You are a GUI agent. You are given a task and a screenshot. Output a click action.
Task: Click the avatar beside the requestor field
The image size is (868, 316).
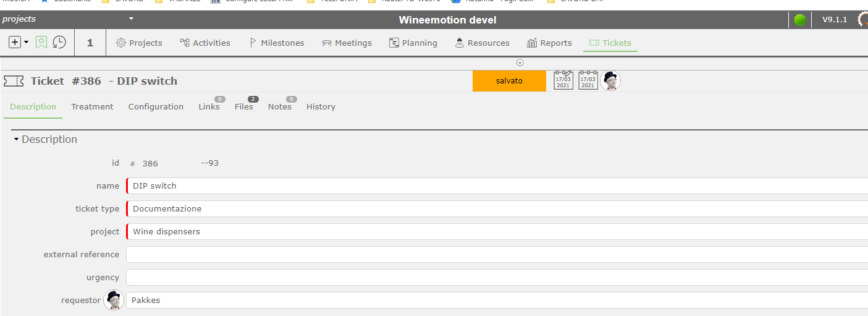tap(114, 300)
